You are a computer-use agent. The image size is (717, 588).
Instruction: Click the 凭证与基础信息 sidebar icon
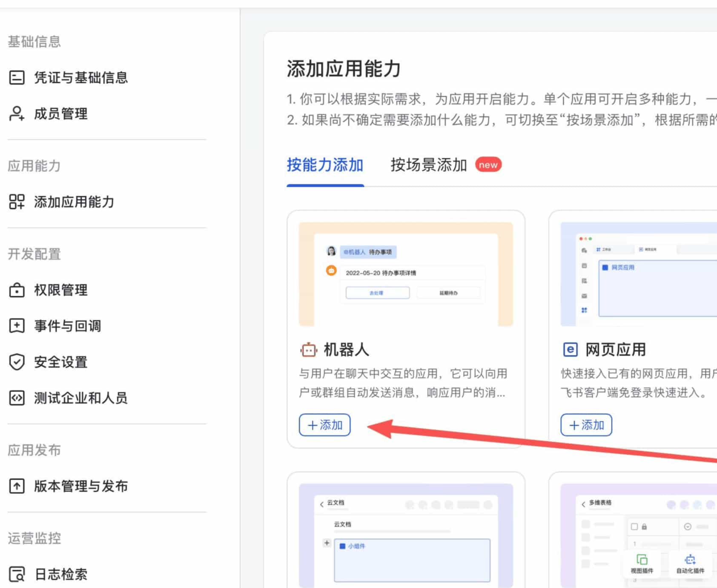(17, 78)
